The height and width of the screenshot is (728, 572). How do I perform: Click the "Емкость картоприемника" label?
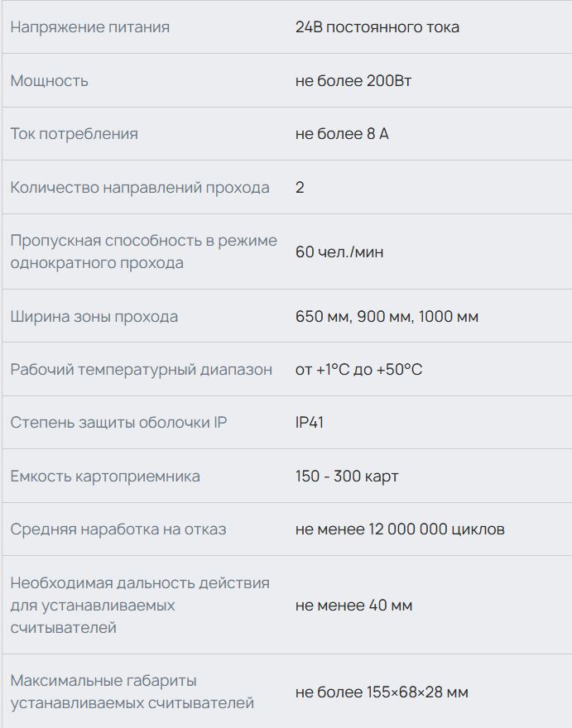coord(105,477)
